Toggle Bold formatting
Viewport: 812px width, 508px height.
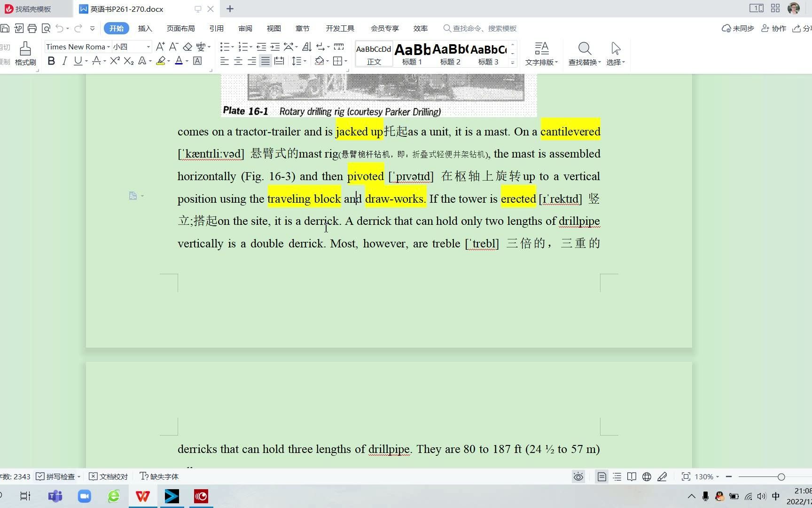click(51, 61)
